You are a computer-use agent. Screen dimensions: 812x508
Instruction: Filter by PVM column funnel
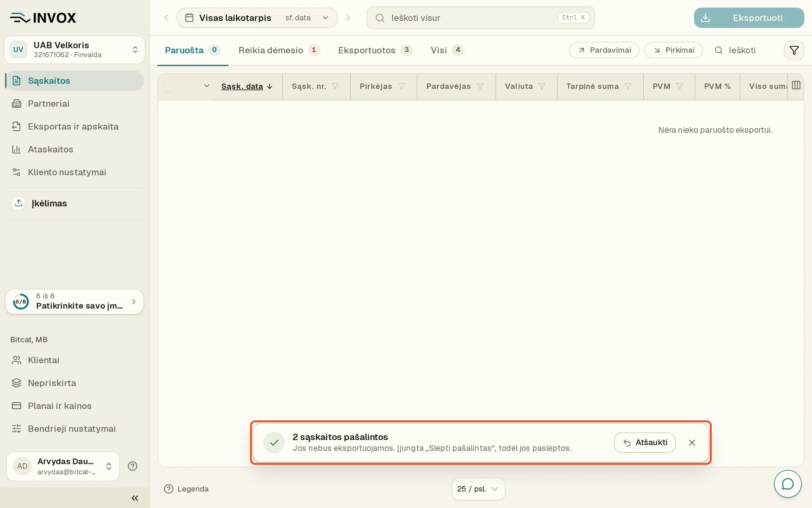(x=679, y=87)
